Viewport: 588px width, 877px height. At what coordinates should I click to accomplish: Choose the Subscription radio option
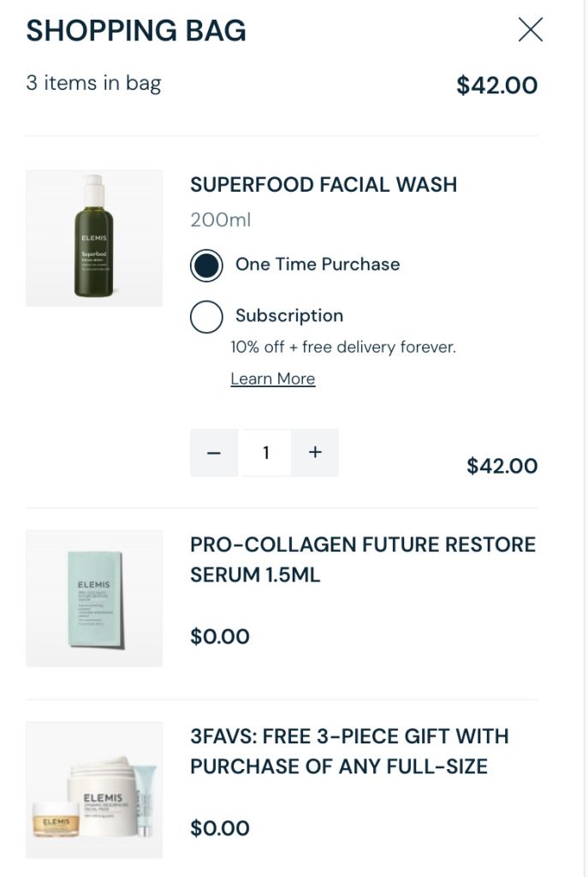206,316
